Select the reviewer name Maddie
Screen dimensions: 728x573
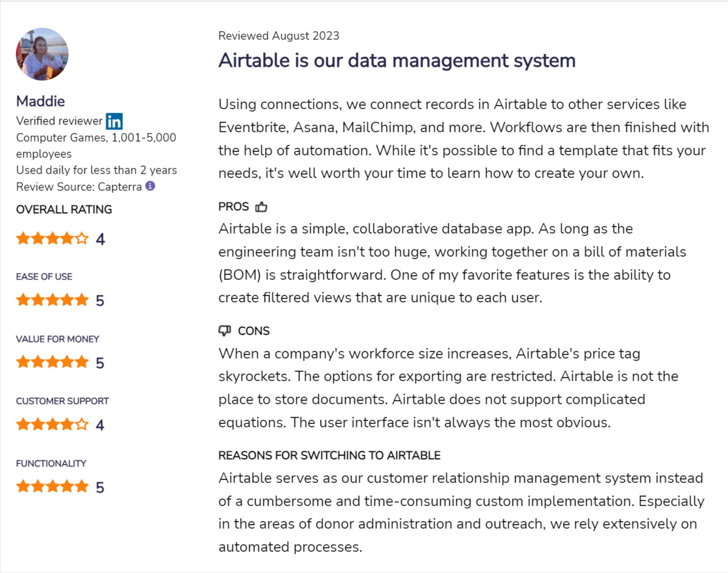click(40, 101)
